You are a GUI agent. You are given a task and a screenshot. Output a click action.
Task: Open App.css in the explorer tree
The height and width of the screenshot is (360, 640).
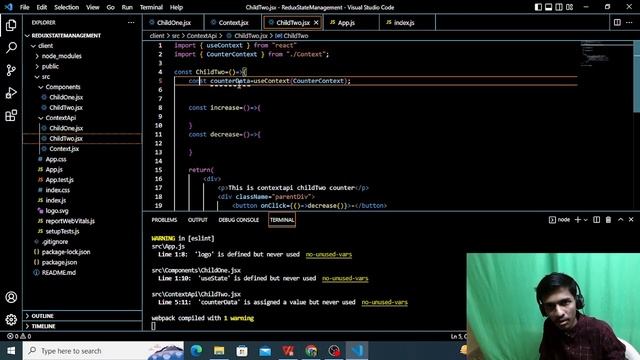(56, 159)
